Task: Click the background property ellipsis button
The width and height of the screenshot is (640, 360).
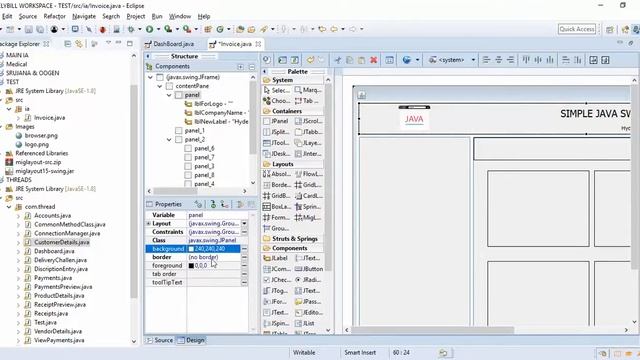Action: tap(244, 249)
